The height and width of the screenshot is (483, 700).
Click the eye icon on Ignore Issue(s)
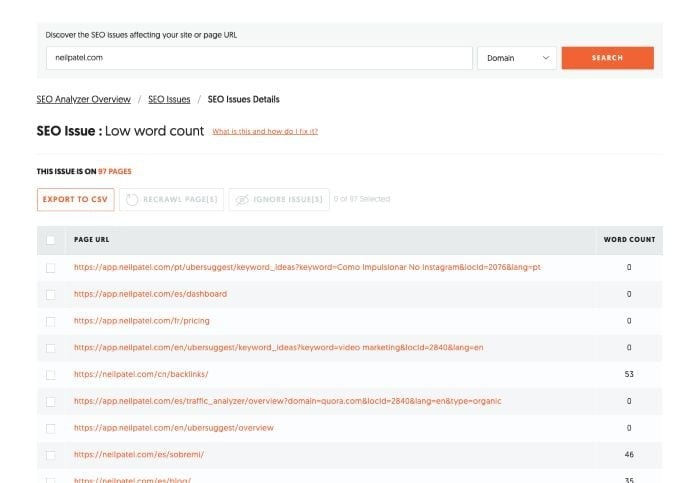[242, 200]
